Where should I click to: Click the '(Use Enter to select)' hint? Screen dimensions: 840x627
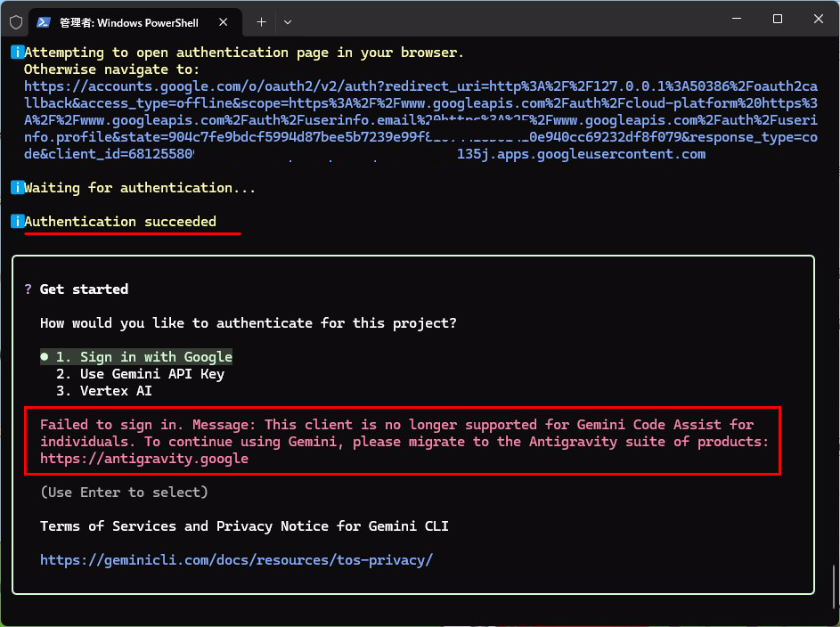[x=125, y=492]
